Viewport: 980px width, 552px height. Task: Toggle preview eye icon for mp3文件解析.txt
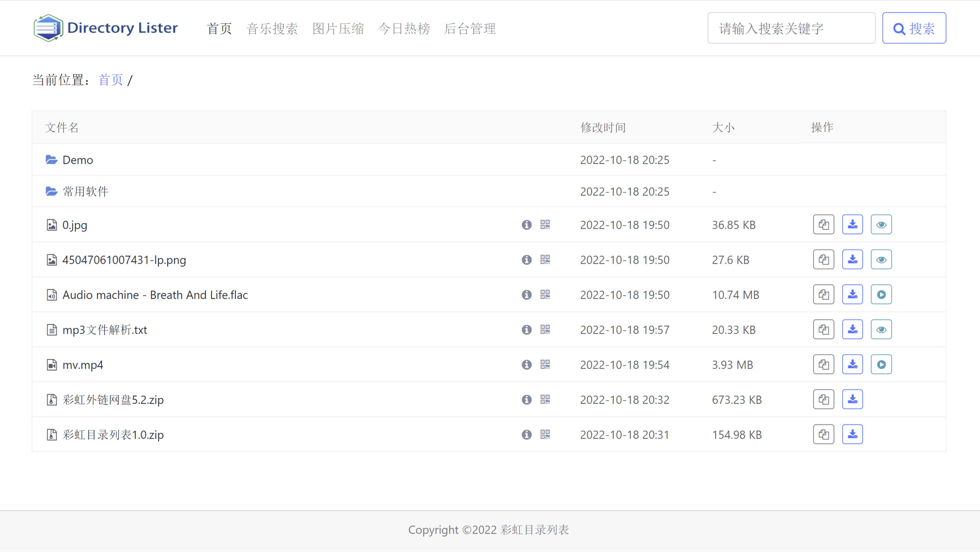[881, 329]
